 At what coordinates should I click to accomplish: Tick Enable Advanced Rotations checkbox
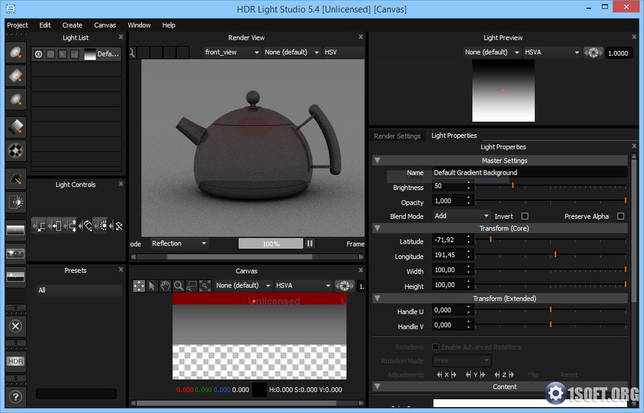point(436,347)
